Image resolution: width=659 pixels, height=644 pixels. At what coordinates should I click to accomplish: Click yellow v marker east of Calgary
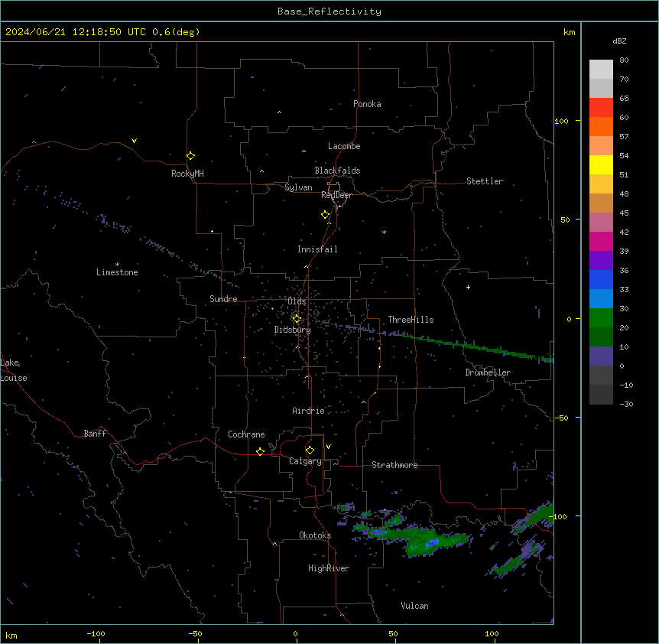(x=328, y=447)
